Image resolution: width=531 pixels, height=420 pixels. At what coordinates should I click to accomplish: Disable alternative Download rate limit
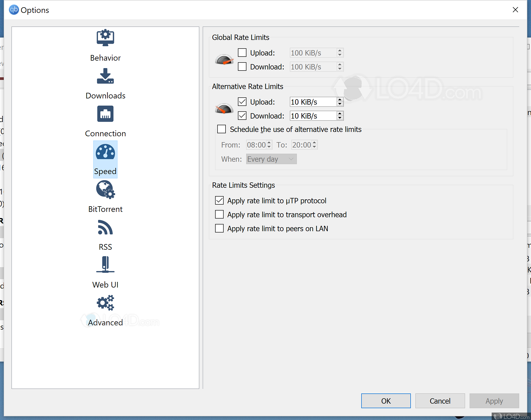click(242, 115)
